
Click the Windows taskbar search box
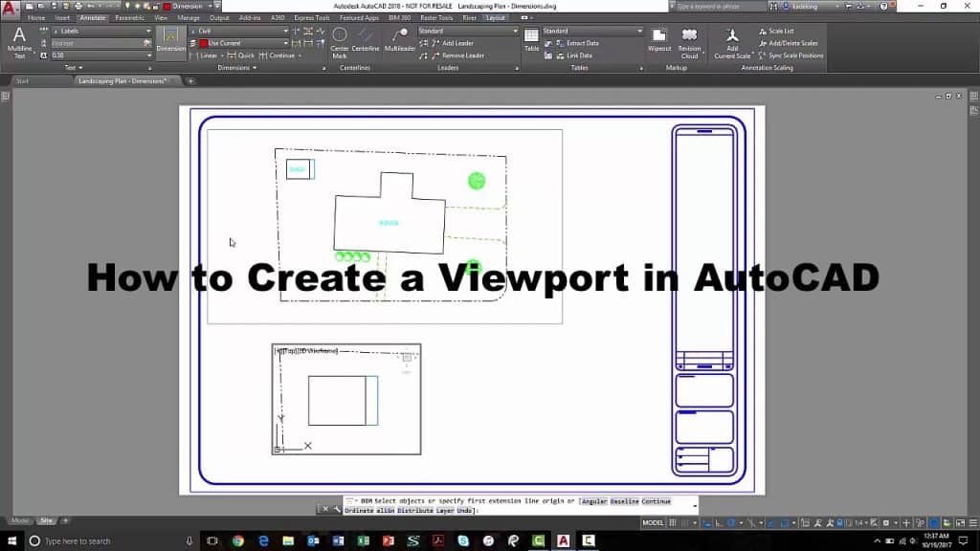pyautogui.click(x=105, y=541)
